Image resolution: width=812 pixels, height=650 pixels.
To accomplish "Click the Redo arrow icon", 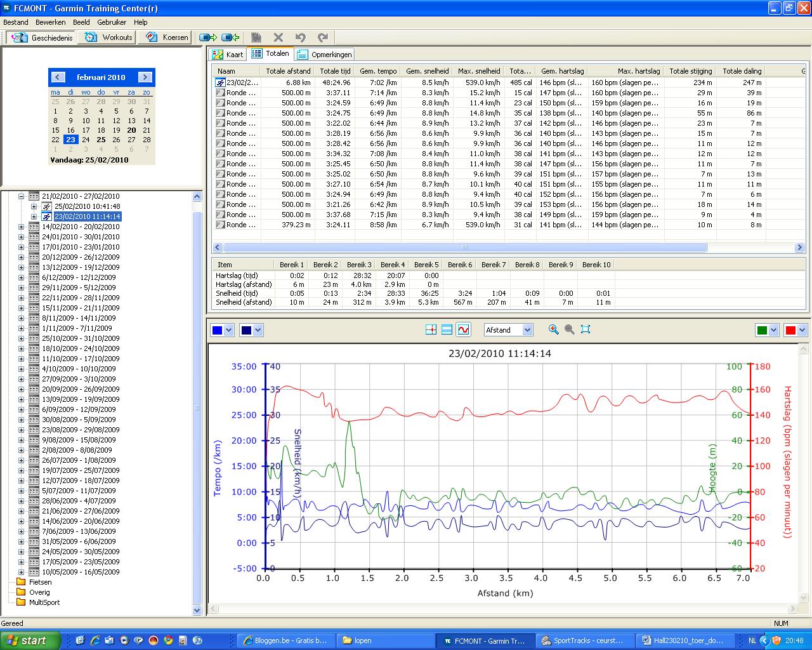I will [x=323, y=37].
